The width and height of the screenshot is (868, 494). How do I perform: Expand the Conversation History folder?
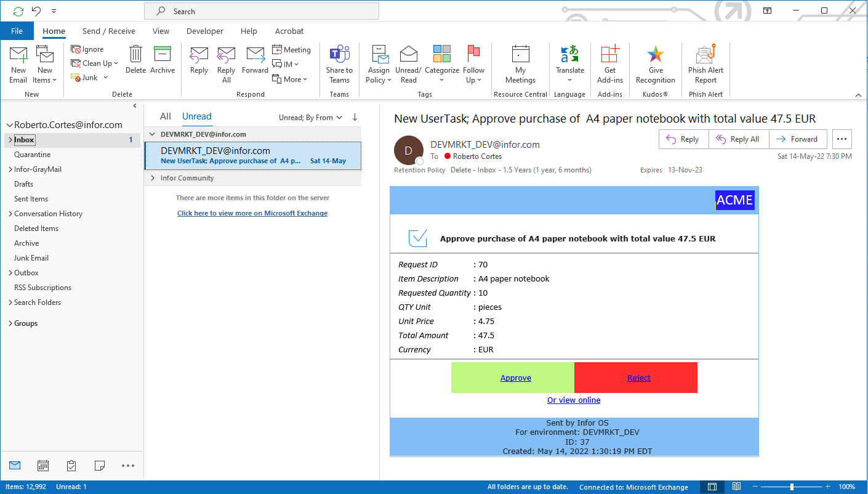(x=10, y=213)
